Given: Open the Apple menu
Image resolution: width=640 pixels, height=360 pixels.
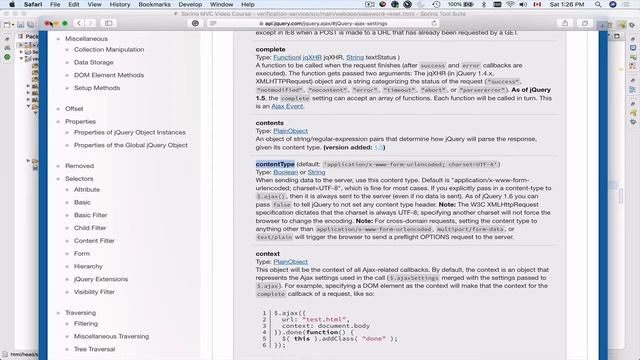Looking at the screenshot, I should [x=12, y=4].
